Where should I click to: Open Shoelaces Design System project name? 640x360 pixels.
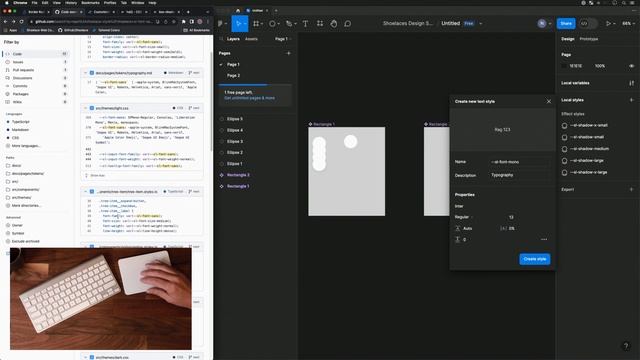pyautogui.click(x=407, y=23)
